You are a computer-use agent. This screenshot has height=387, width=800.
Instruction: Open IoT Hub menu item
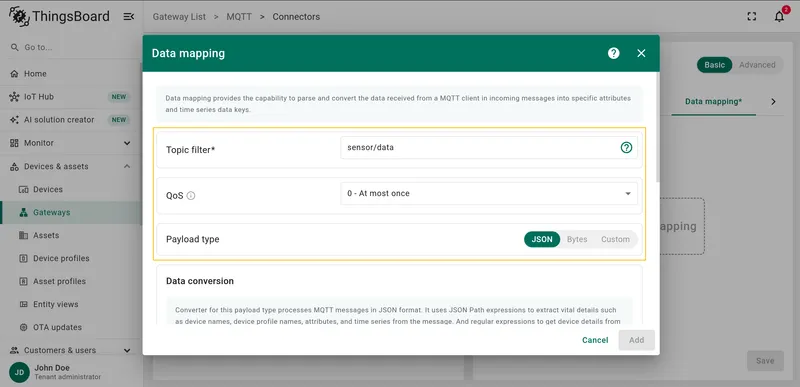[x=71, y=97]
